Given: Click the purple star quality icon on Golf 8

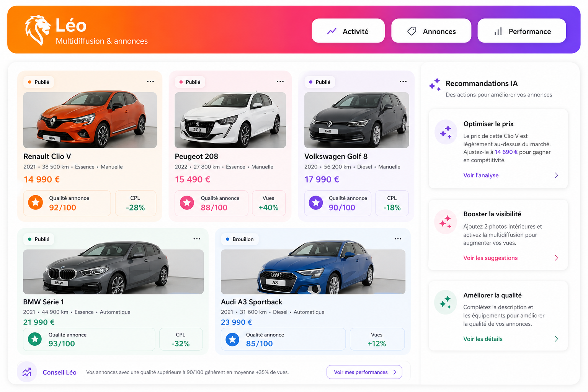Looking at the screenshot, I should click(316, 203).
